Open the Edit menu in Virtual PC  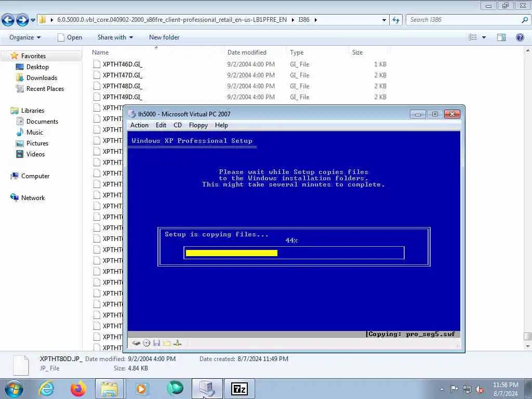click(161, 125)
